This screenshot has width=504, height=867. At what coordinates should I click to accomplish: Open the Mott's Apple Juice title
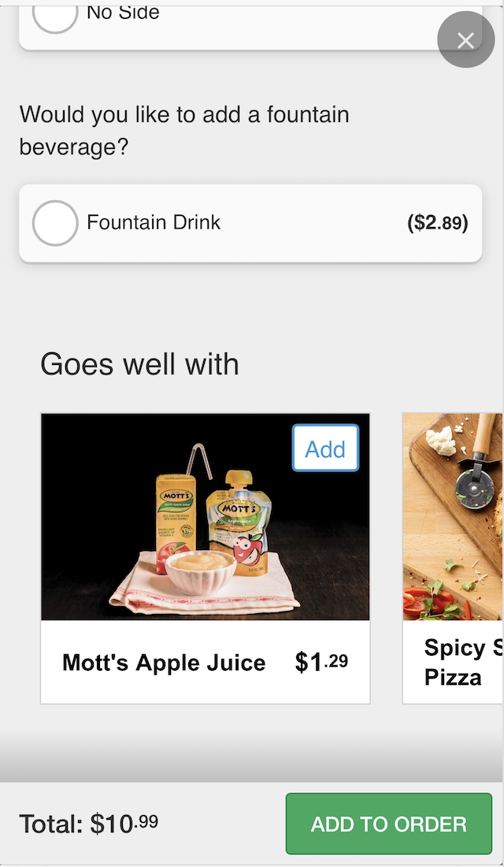[x=164, y=663]
